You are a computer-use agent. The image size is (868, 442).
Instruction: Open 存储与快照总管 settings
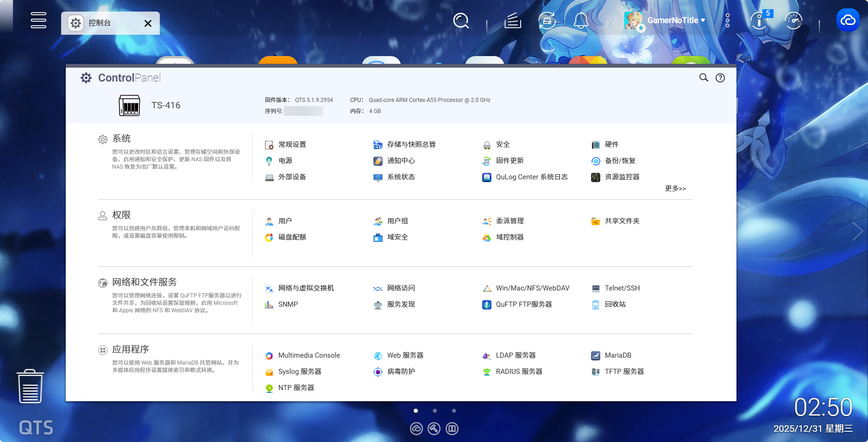point(411,145)
